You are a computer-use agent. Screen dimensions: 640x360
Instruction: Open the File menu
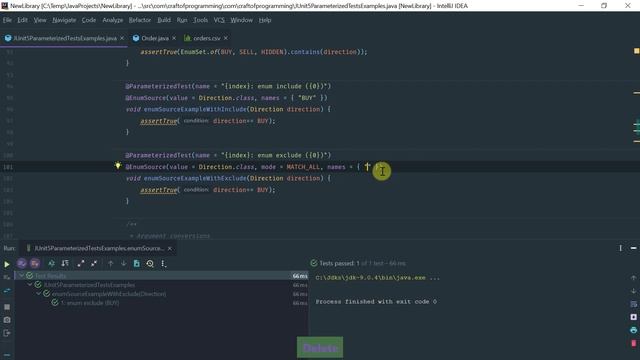[x=7, y=20]
